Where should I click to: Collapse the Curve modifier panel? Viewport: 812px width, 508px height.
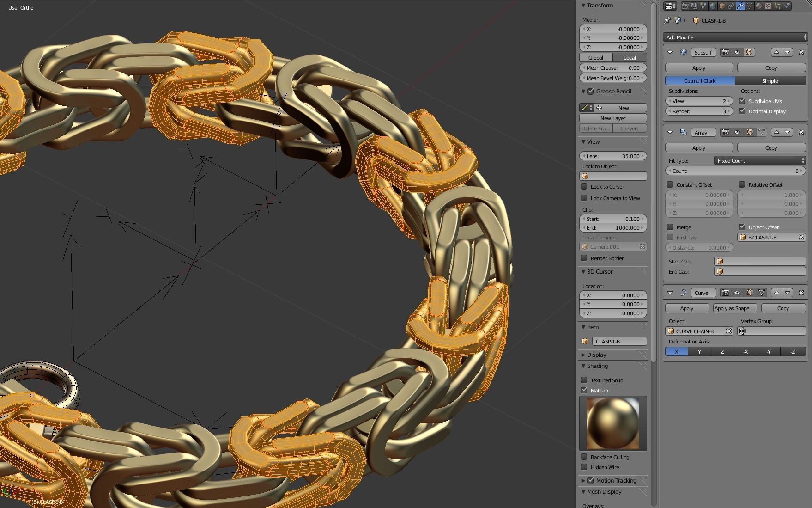click(670, 293)
